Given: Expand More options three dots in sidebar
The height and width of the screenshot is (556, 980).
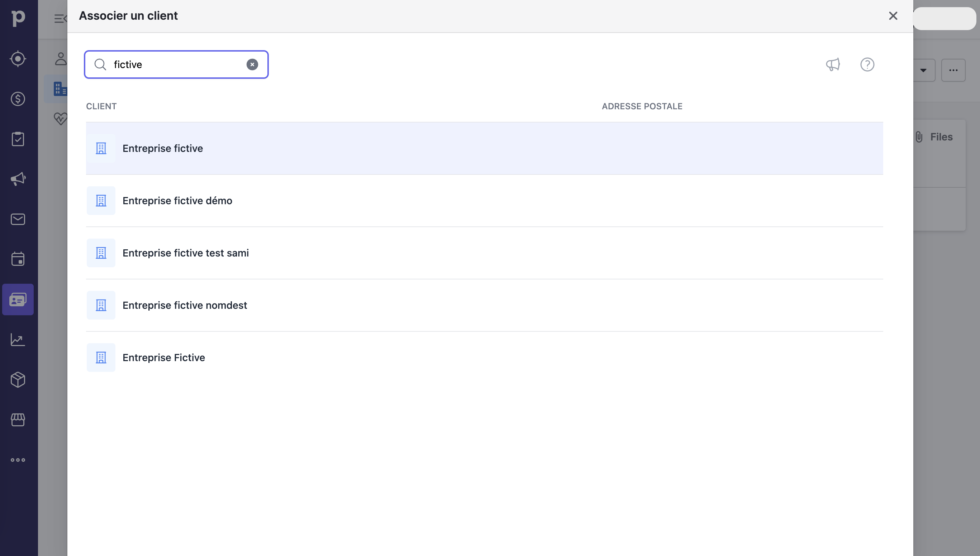Looking at the screenshot, I should (18, 460).
